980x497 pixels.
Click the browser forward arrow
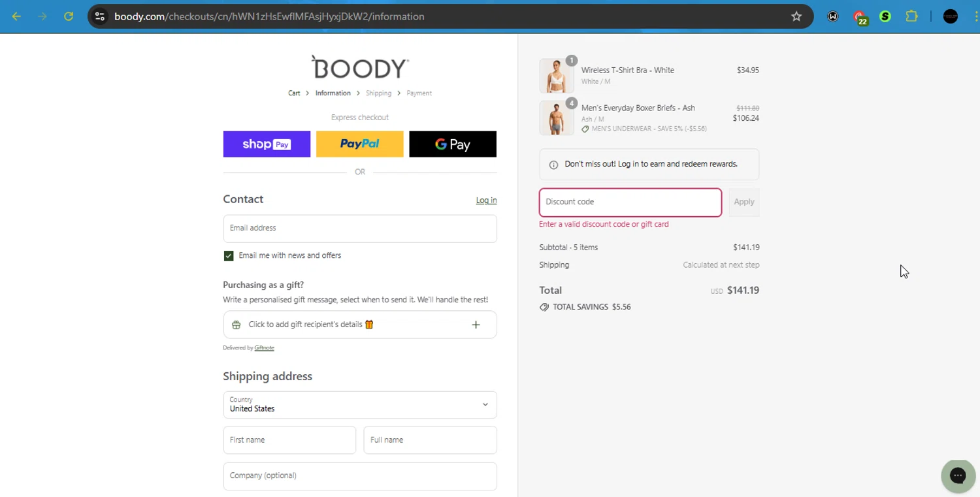tap(42, 16)
